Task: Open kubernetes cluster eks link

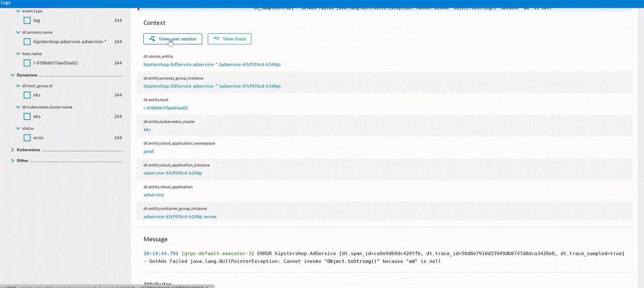Action: click(147, 130)
